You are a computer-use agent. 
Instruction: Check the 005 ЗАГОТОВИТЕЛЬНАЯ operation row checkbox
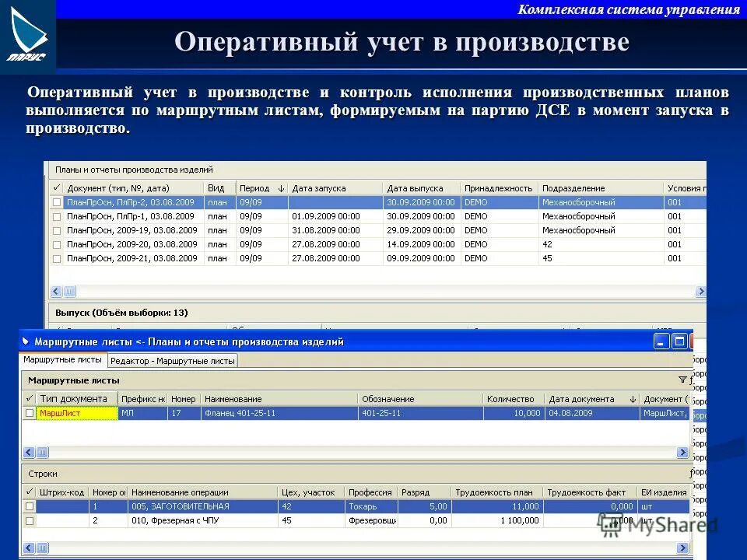pos(31,506)
